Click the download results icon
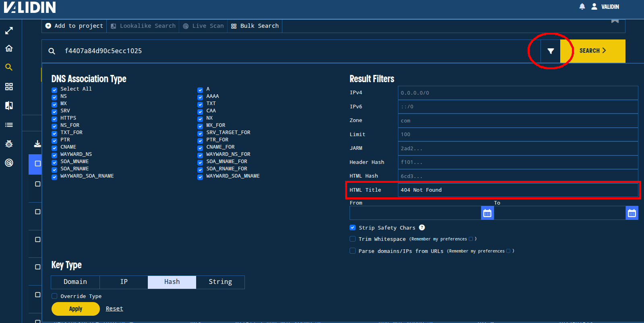The width and height of the screenshot is (644, 323). [x=37, y=144]
